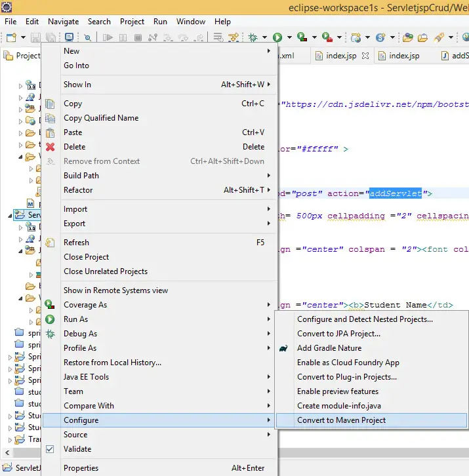
Task: Click the Debug bug icon in toolbar
Action: pos(253,37)
